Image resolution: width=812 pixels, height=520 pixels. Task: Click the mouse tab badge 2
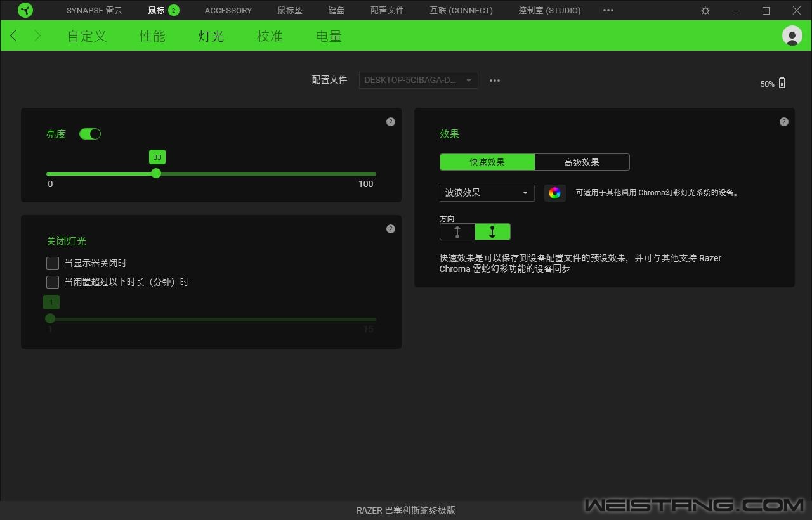174,10
